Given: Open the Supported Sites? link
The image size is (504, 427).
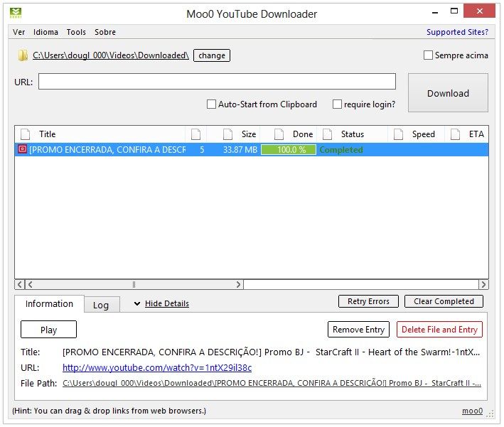Looking at the screenshot, I should tap(457, 32).
